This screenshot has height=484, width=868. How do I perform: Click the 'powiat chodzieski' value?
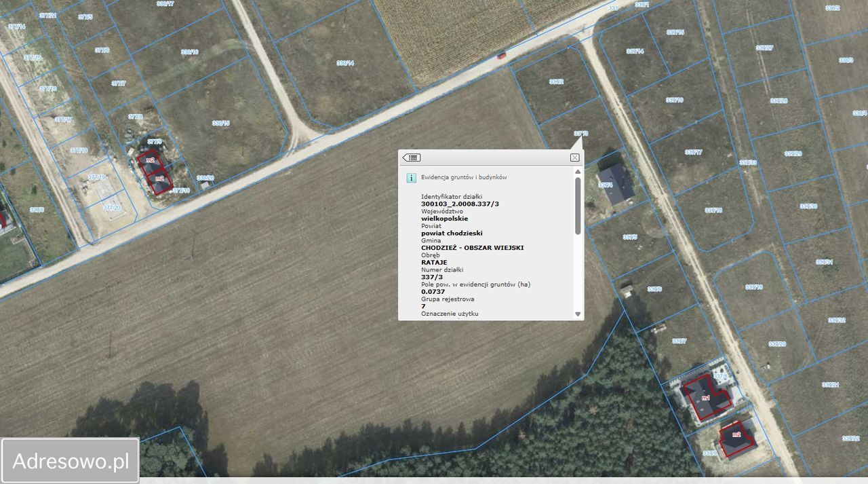coord(452,233)
